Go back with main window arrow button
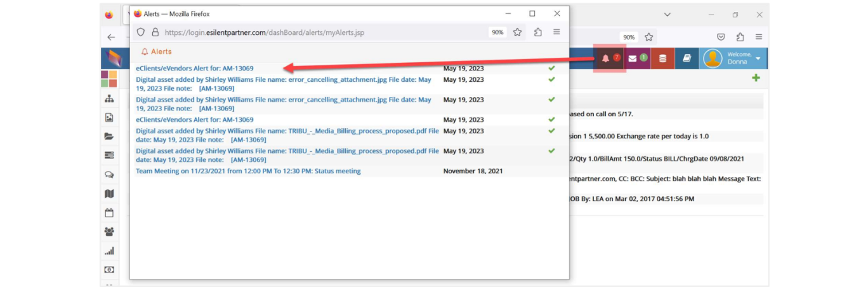The height and width of the screenshot is (296, 868). 111,37
